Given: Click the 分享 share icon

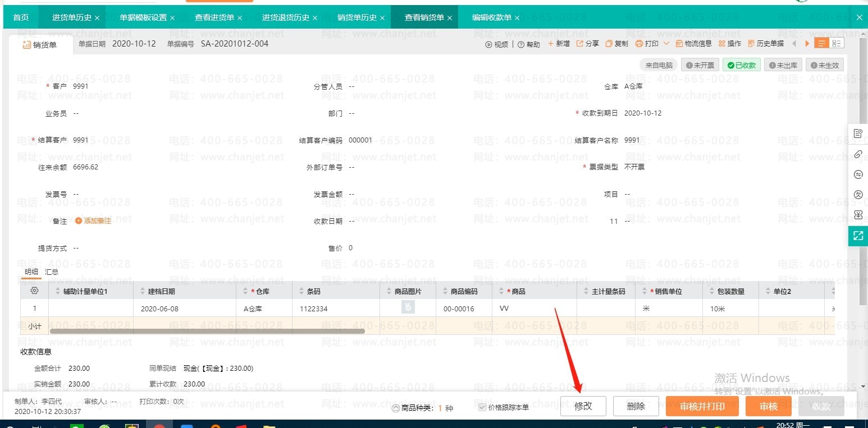Looking at the screenshot, I should click(580, 44).
